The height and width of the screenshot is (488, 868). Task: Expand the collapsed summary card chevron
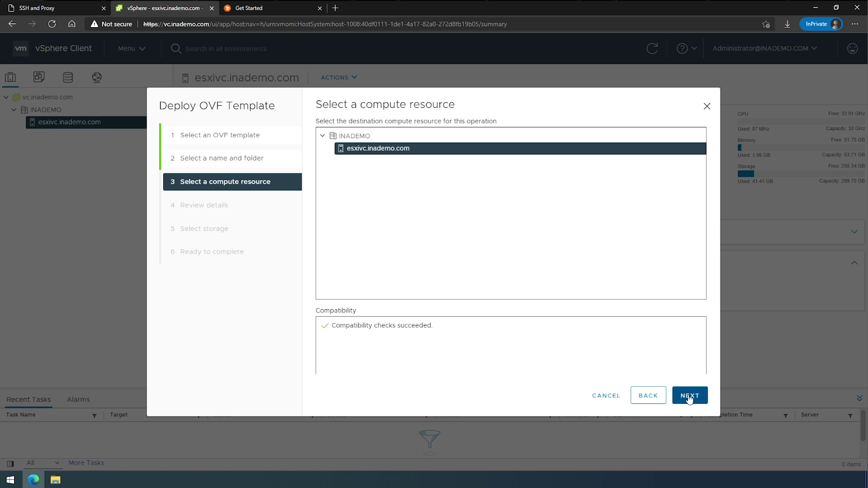[854, 232]
